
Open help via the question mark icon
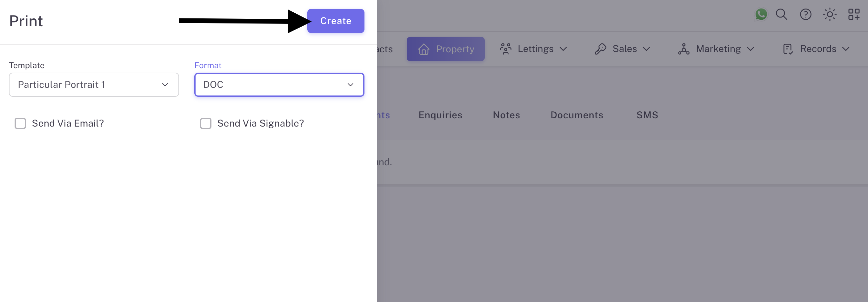[x=805, y=15]
